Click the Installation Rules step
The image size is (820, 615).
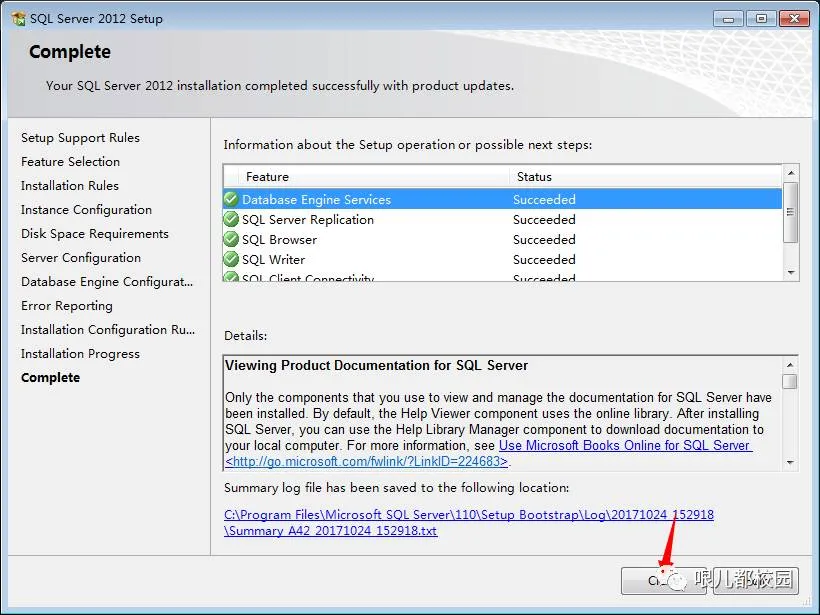point(70,186)
